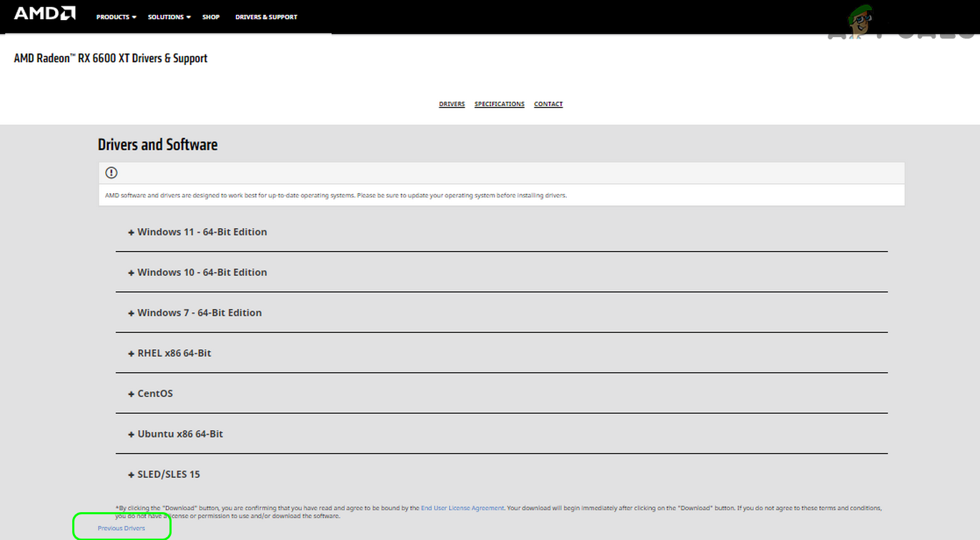This screenshot has height=540, width=980.
Task: Expand the Ubuntu x86 64-Bit section
Action: pos(501,434)
